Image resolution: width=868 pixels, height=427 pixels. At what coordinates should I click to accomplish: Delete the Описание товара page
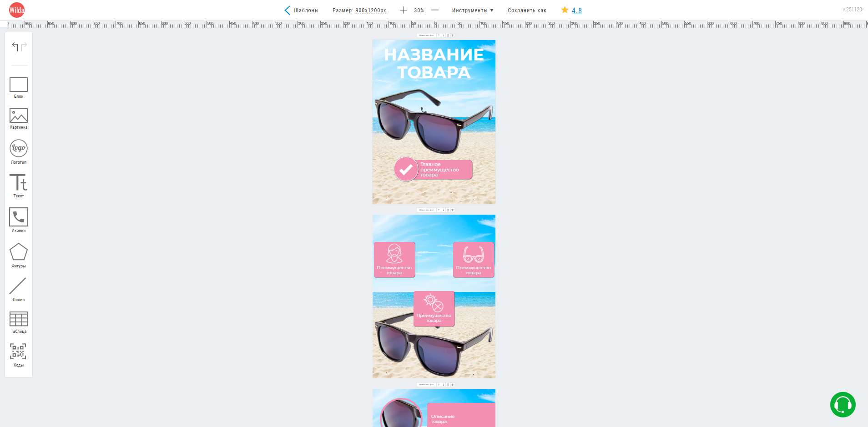point(453,385)
